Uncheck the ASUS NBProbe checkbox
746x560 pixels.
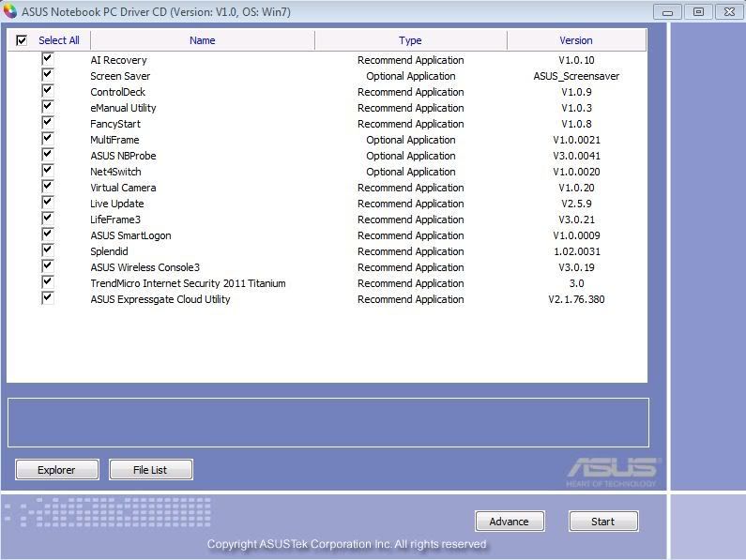click(48, 155)
